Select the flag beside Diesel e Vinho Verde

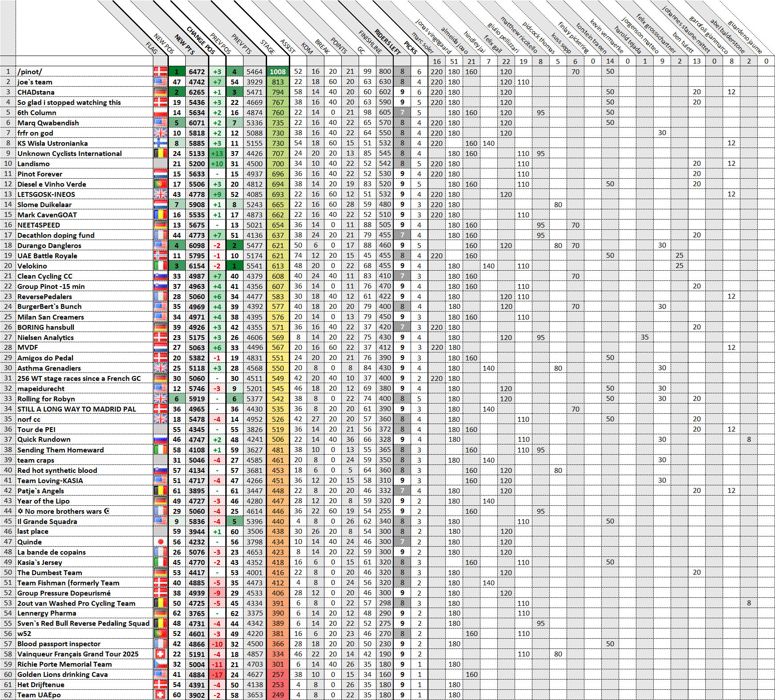160,184
